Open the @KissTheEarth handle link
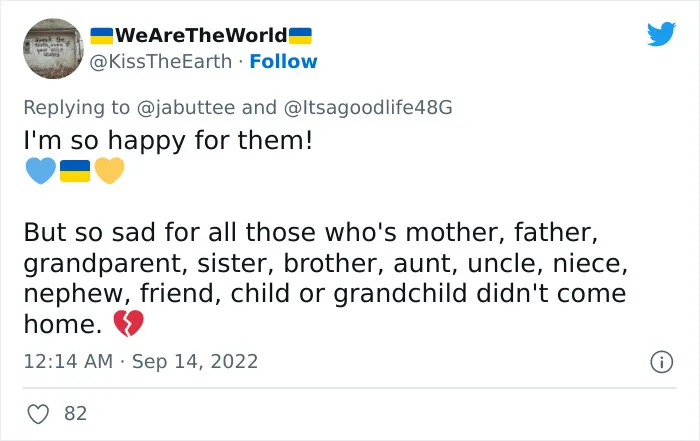 (161, 62)
